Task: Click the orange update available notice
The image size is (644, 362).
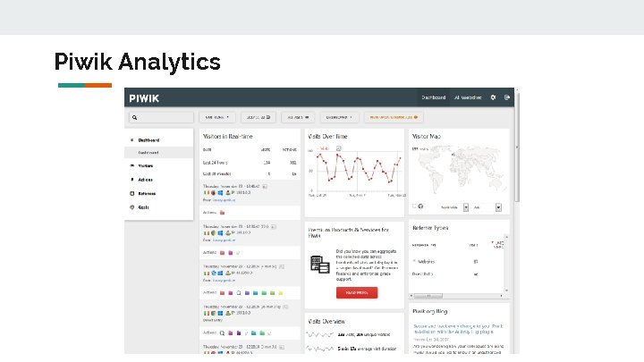Action: (x=394, y=117)
